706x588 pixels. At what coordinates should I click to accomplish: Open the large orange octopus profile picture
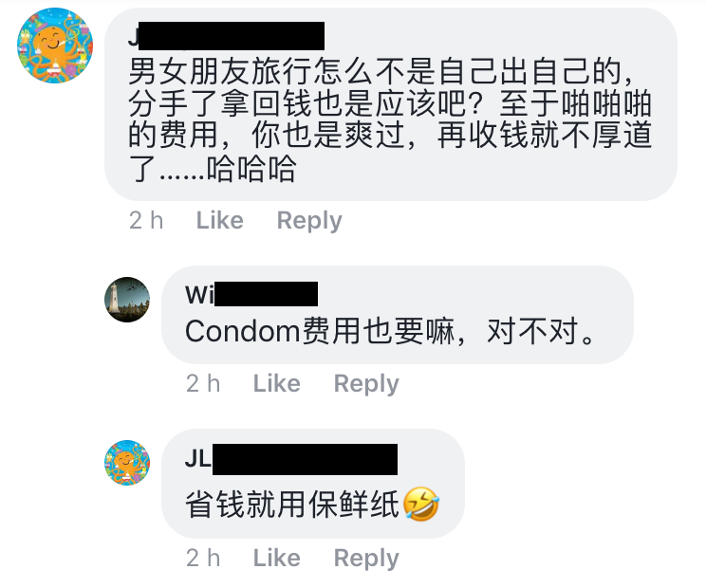(55, 46)
